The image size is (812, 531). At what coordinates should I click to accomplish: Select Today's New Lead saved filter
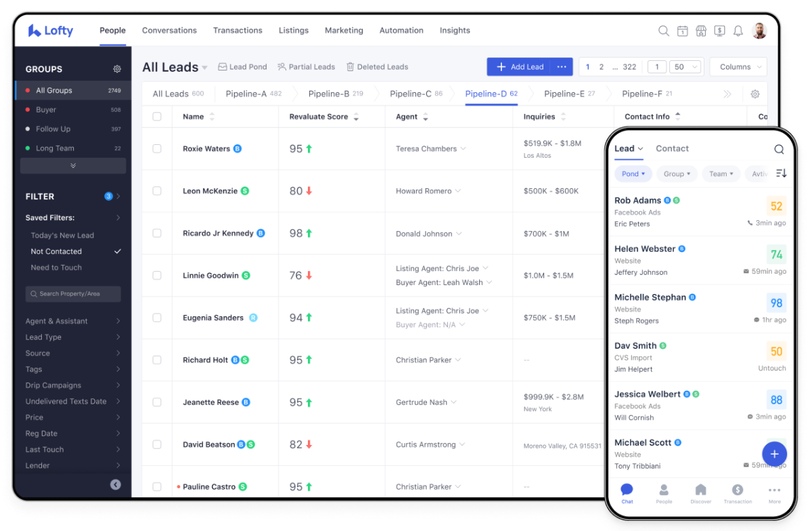click(x=62, y=236)
